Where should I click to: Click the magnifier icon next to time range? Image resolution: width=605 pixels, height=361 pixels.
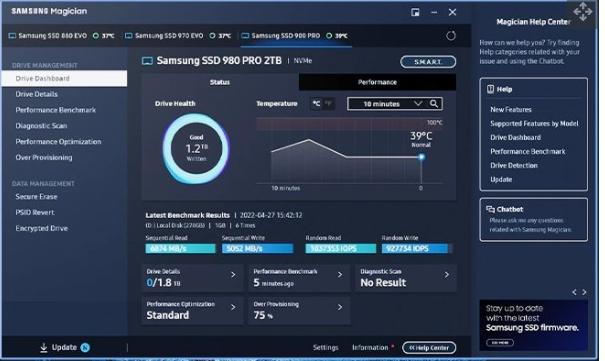click(434, 104)
